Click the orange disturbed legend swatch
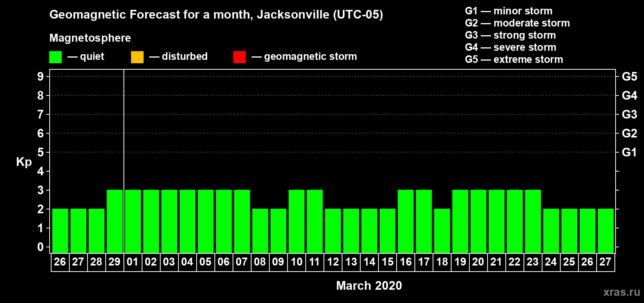This screenshot has width=644, height=303. pyautogui.click(x=137, y=57)
